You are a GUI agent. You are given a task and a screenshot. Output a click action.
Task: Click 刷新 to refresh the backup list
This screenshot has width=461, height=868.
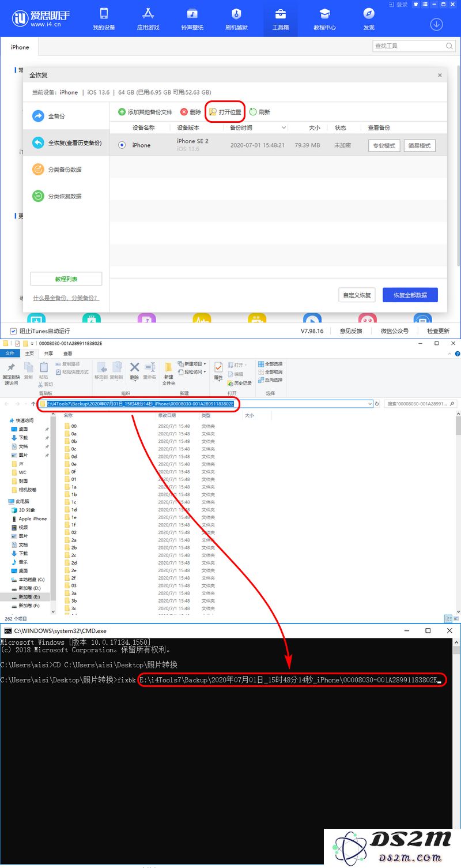260,112
